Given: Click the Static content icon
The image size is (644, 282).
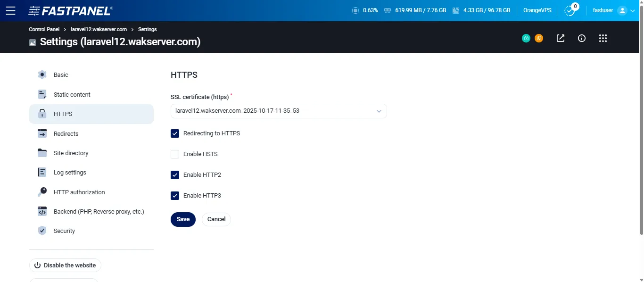Looking at the screenshot, I should (42, 94).
